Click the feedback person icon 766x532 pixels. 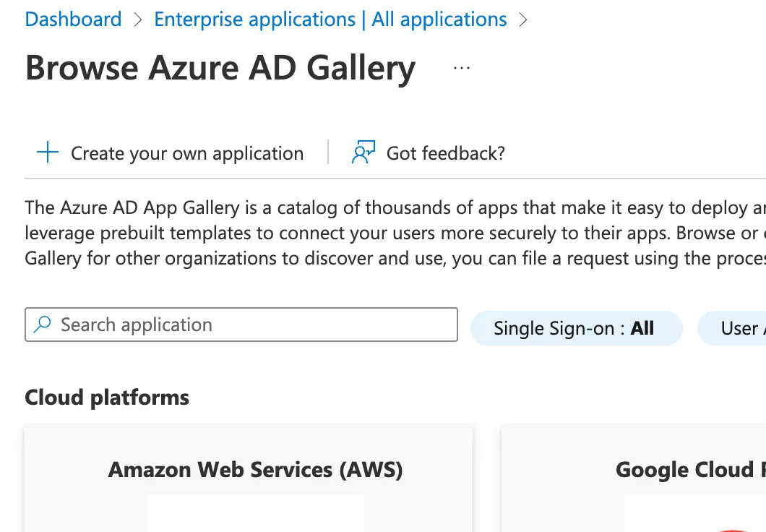(x=363, y=152)
